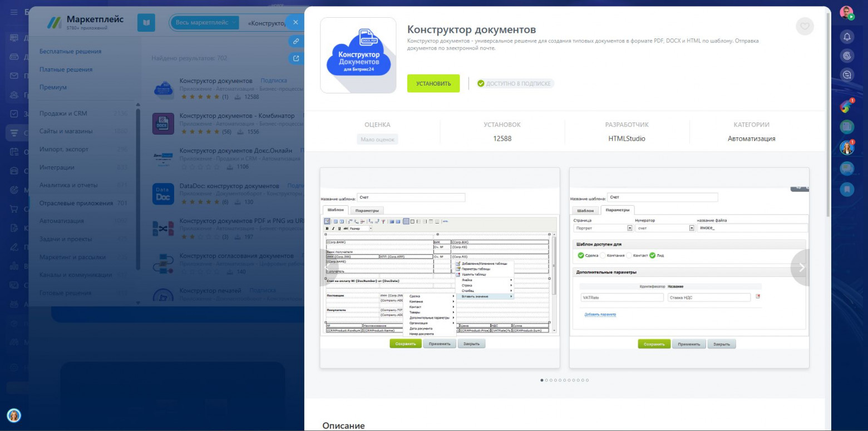Close the app details side panel
Image resolution: width=868 pixels, height=431 pixels.
click(x=295, y=22)
